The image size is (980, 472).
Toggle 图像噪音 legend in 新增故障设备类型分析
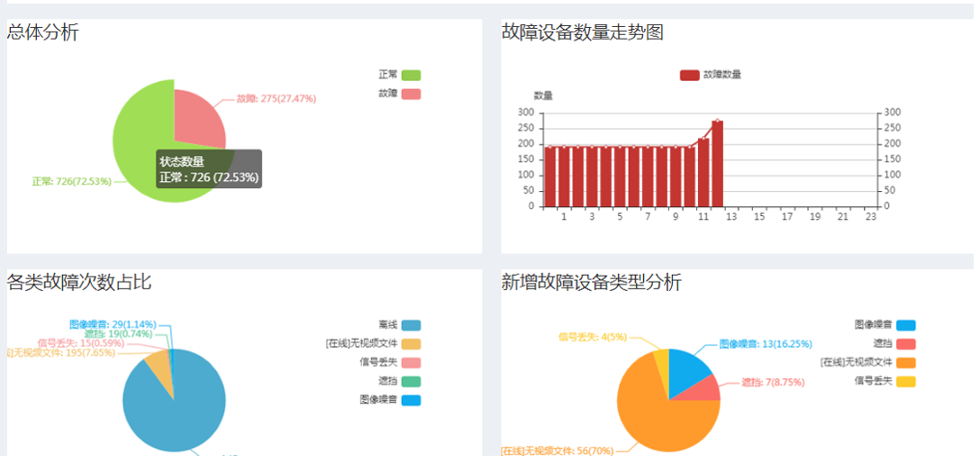(x=905, y=325)
